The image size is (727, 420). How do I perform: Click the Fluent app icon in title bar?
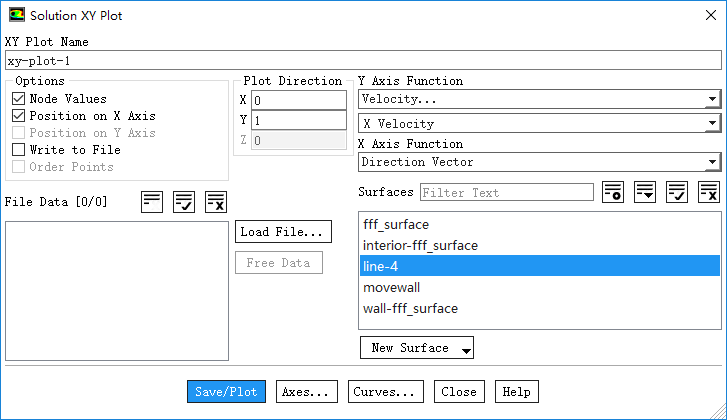[16, 16]
